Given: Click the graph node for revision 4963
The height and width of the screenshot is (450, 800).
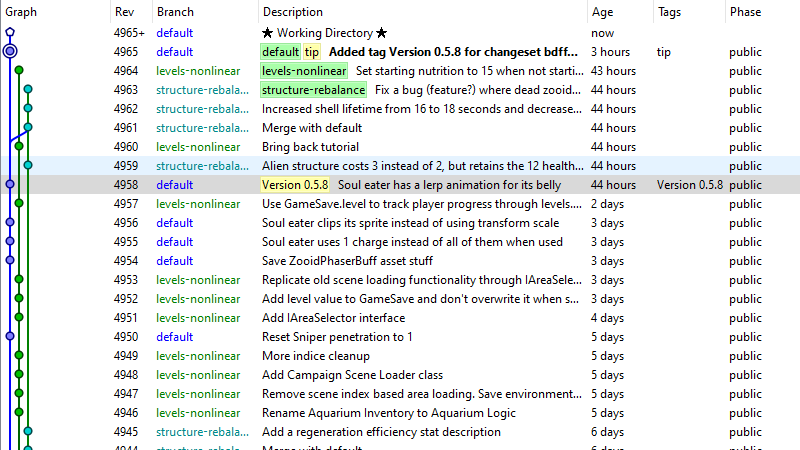Looking at the screenshot, I should pos(28,90).
